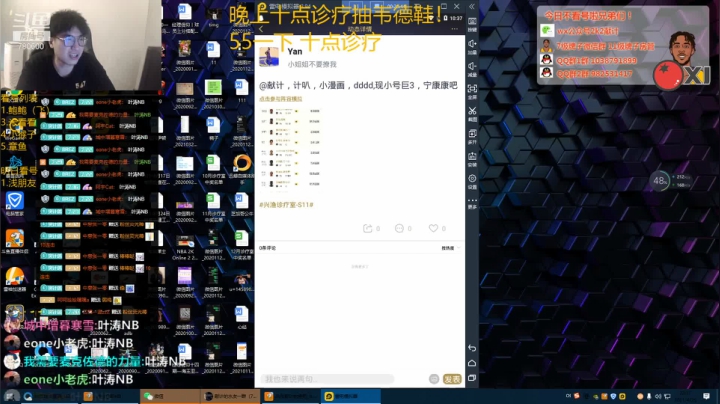Select the October clinic winners spreadsheet icon

pos(213,169)
